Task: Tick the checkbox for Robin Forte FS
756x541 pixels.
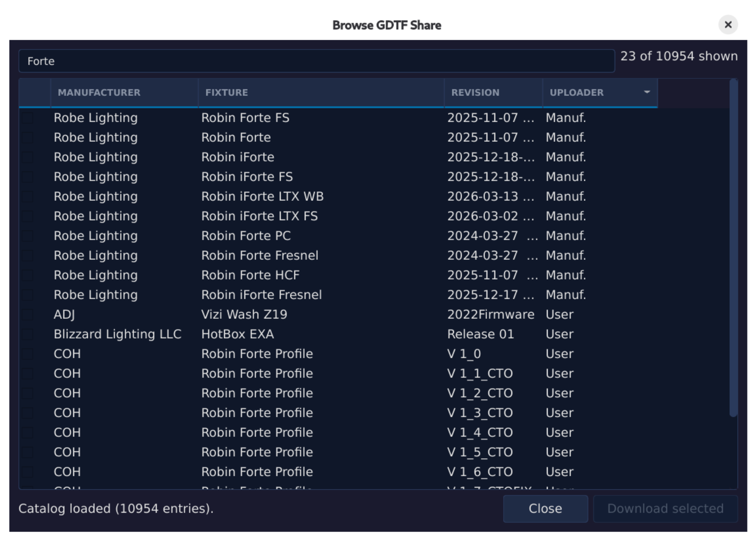Action: (x=28, y=118)
